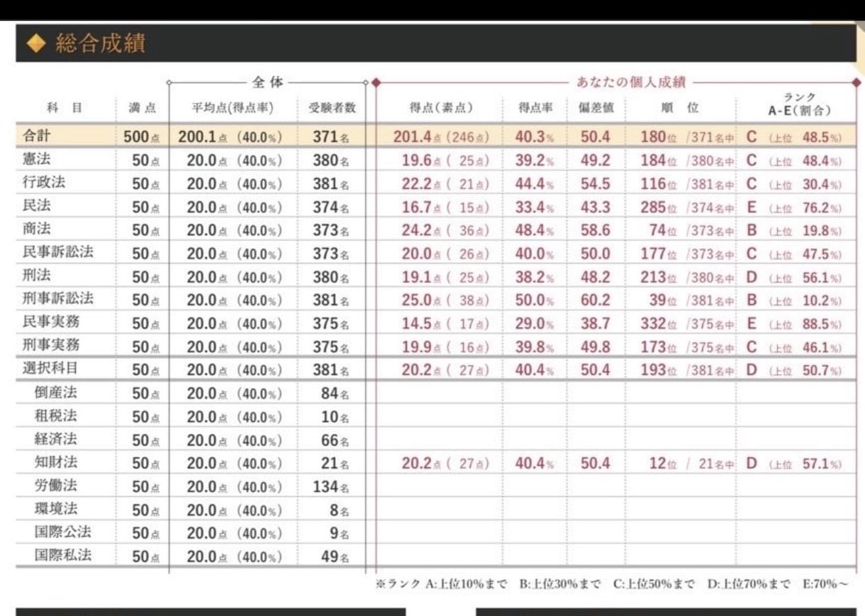Click the 33.4% score rate cell

point(535,208)
